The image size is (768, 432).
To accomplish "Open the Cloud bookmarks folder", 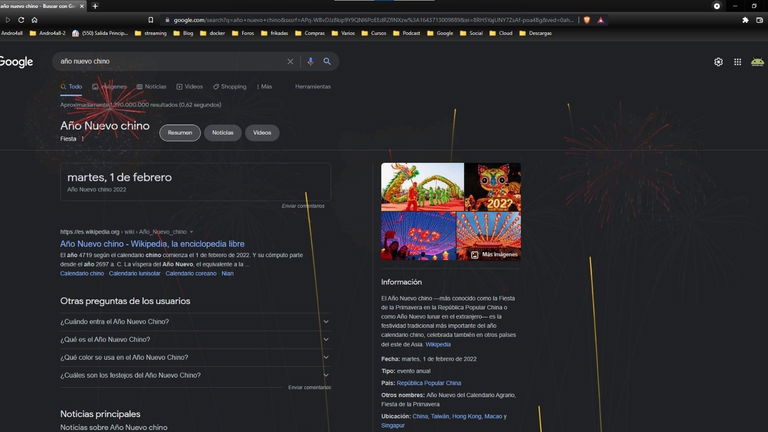I will click(501, 33).
